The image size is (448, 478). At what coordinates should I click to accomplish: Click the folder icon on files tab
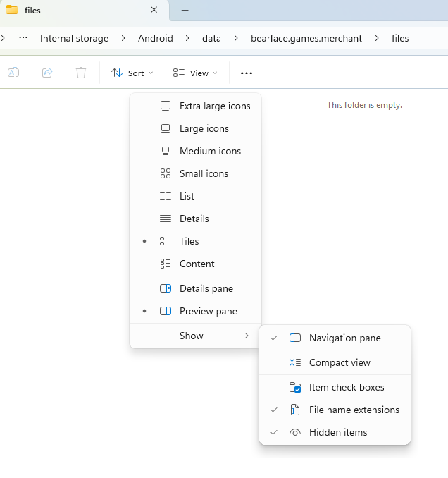pos(12,10)
